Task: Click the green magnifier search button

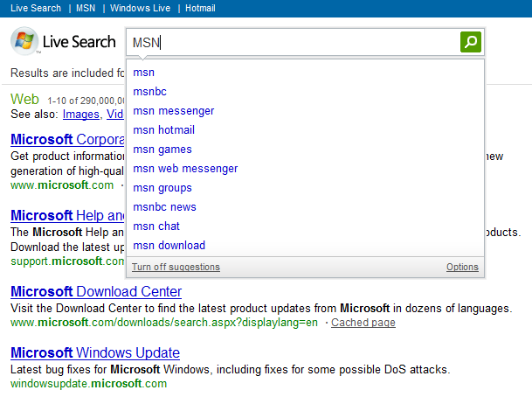Action: tap(471, 42)
